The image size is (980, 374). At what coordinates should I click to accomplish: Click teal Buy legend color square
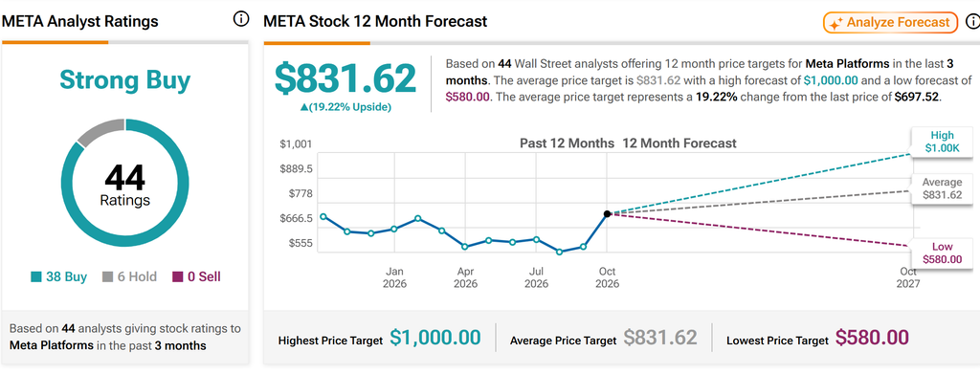tap(35, 276)
